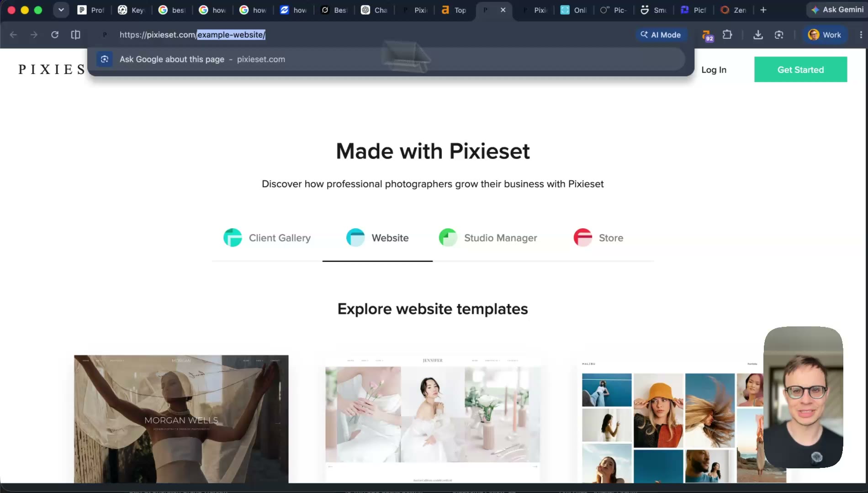Open the Work profile menu
The width and height of the screenshot is (868, 493).
coord(825,35)
